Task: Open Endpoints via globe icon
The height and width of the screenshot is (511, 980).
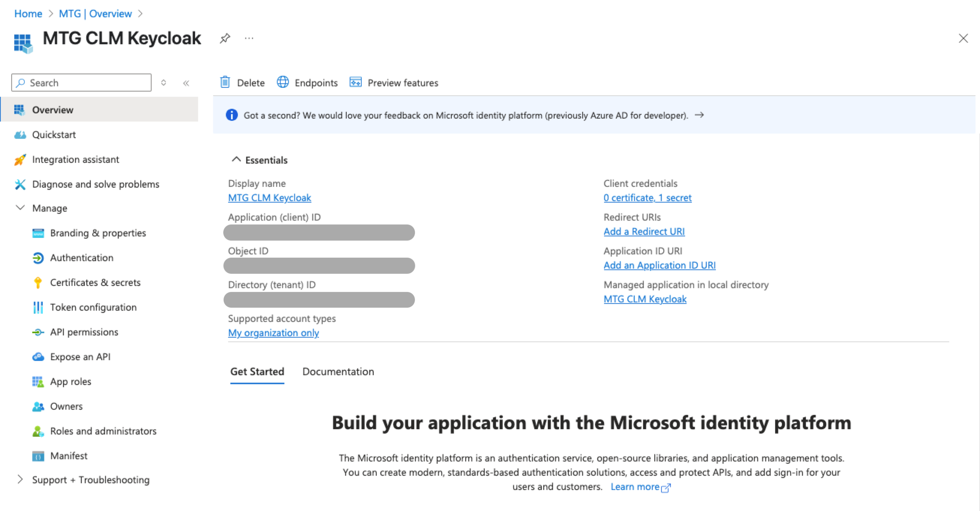Action: (283, 82)
